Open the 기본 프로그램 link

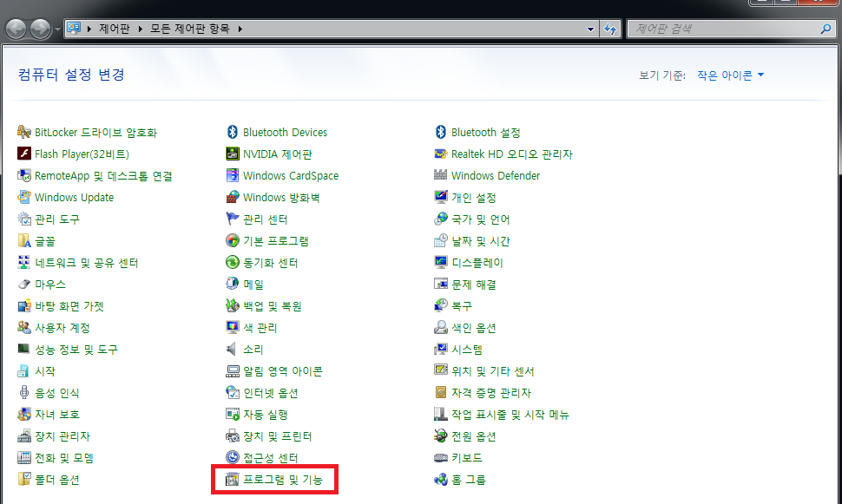tap(276, 241)
